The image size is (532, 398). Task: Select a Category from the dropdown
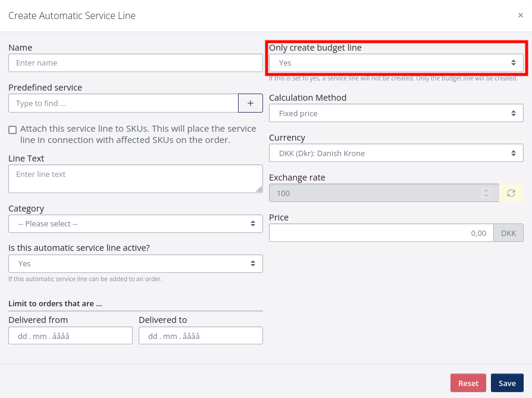click(x=135, y=223)
